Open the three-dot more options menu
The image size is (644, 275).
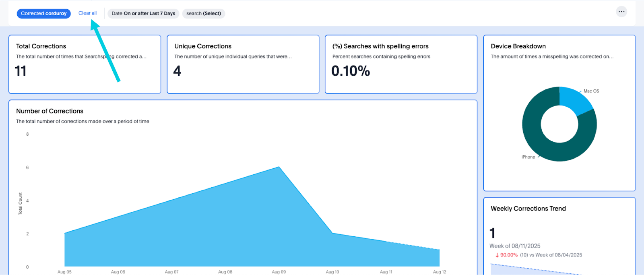coord(621,12)
